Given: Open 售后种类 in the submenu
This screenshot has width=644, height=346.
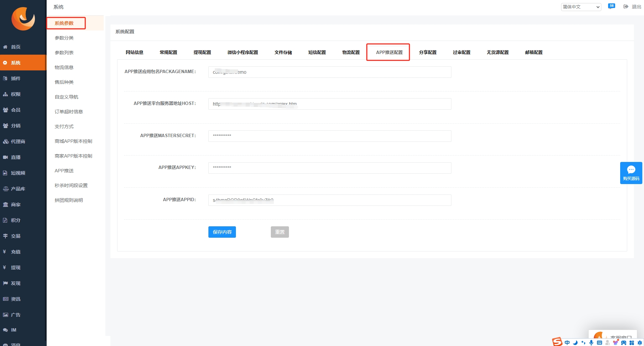Looking at the screenshot, I should tap(64, 82).
